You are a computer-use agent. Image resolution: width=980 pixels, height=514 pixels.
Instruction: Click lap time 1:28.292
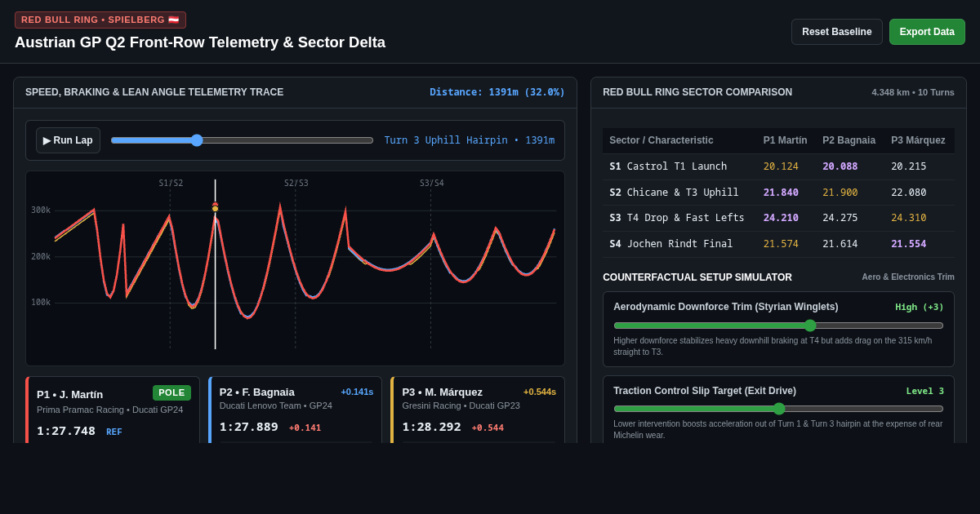point(431,427)
